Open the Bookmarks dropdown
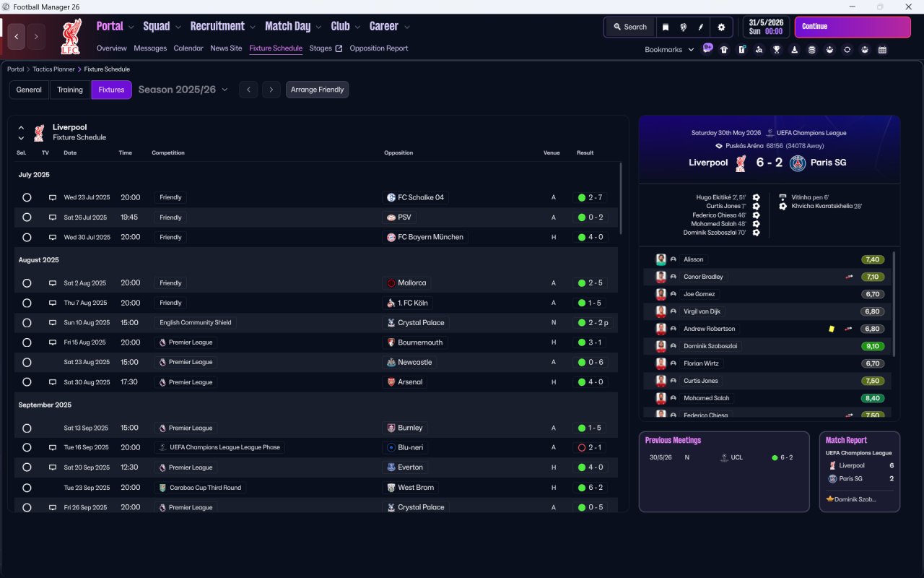The width and height of the screenshot is (924, 578). click(x=669, y=50)
